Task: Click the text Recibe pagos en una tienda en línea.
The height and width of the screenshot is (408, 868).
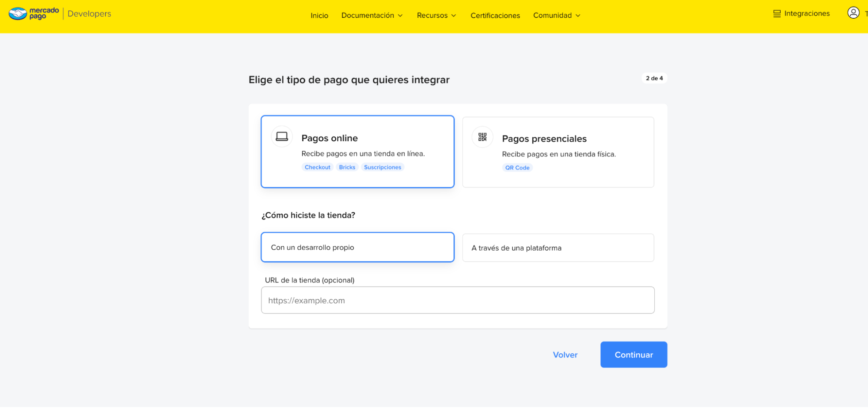Action: pos(363,153)
